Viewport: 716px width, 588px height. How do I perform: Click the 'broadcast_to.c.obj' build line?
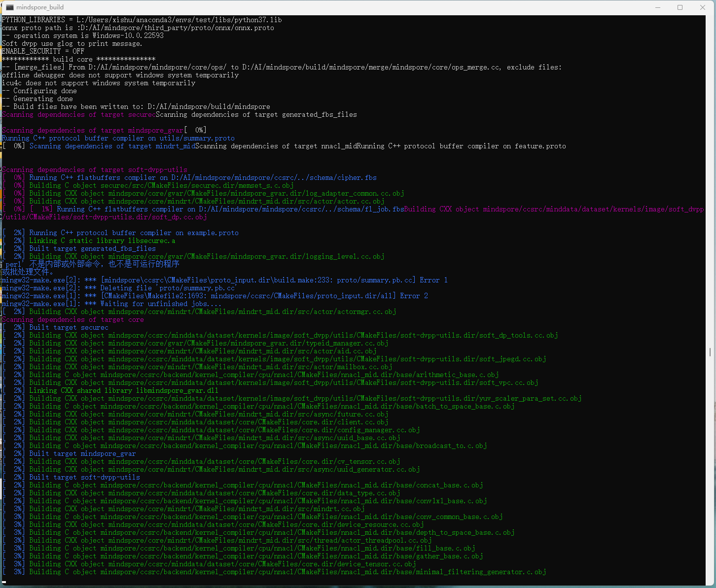(x=245, y=446)
